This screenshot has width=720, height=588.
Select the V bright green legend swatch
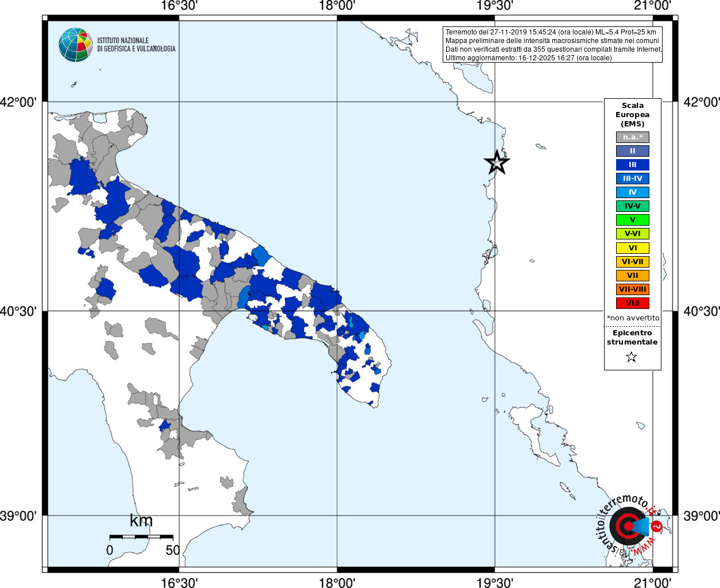coord(633,220)
